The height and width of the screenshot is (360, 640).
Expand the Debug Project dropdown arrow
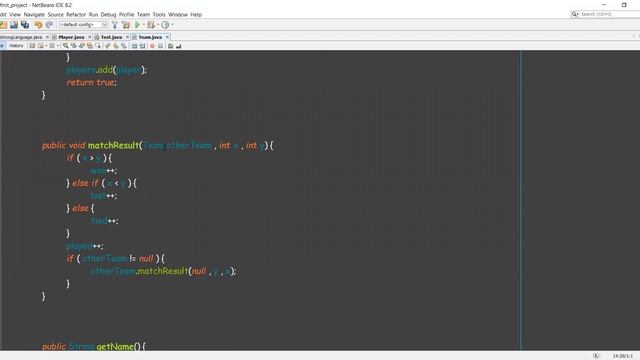(158, 25)
